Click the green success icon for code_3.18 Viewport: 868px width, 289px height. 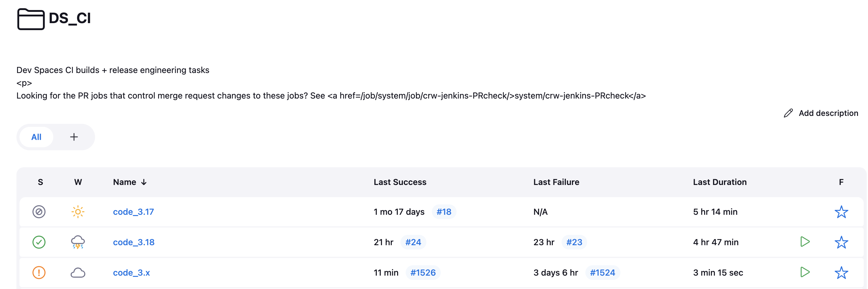point(39,242)
